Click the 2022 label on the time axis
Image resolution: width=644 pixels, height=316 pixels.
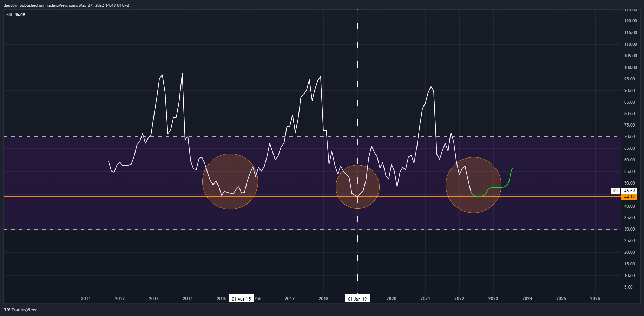(x=459, y=299)
